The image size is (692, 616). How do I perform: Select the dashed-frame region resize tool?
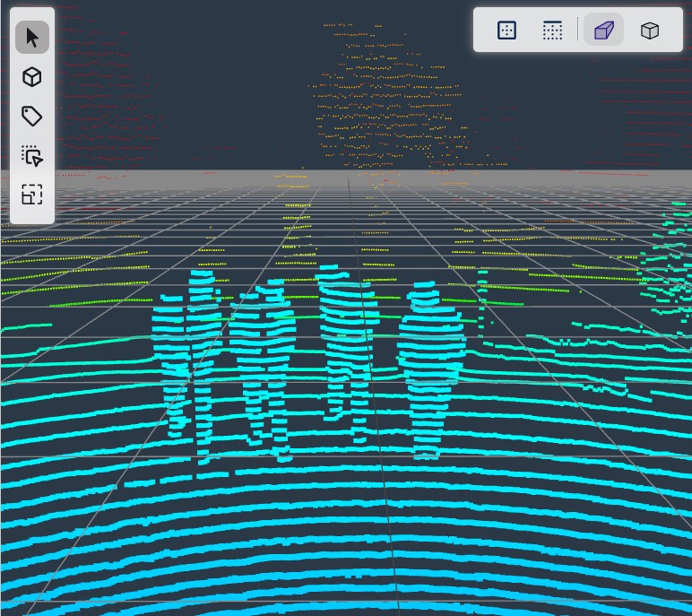31,195
